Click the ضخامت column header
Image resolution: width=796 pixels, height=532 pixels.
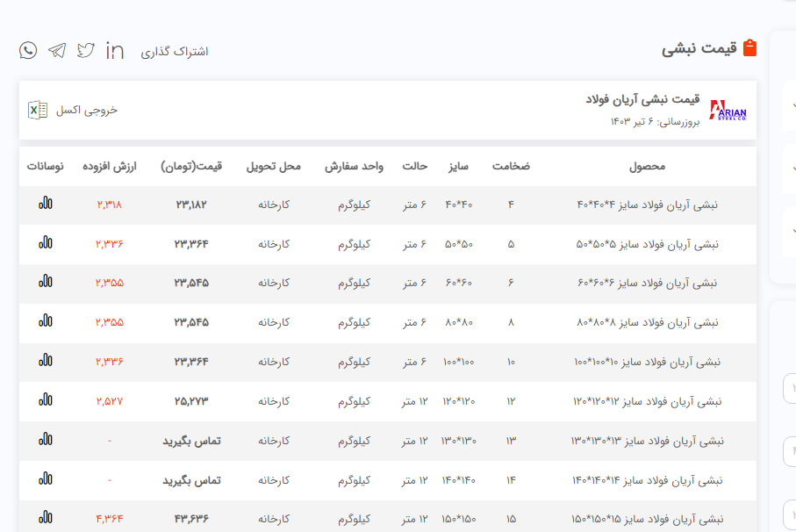point(511,166)
